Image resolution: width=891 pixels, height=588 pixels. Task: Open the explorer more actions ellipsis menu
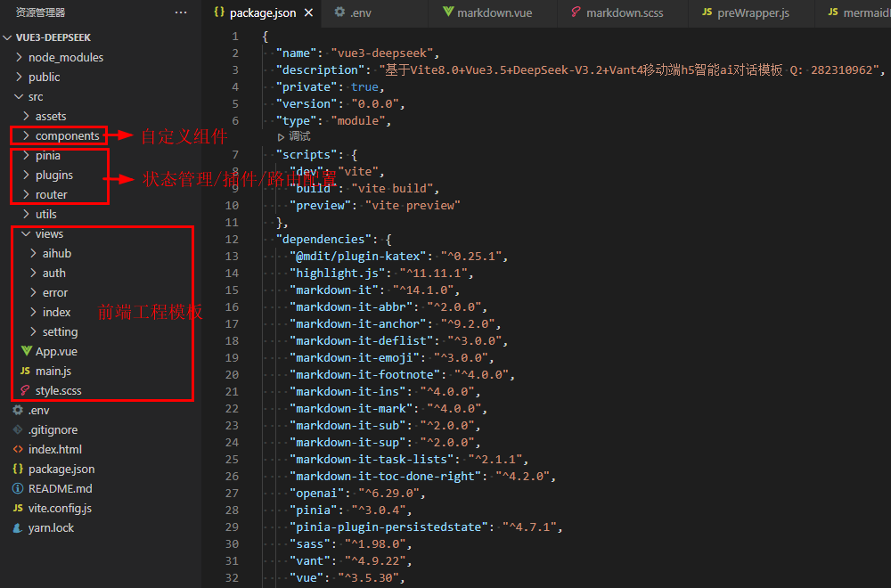click(x=181, y=12)
